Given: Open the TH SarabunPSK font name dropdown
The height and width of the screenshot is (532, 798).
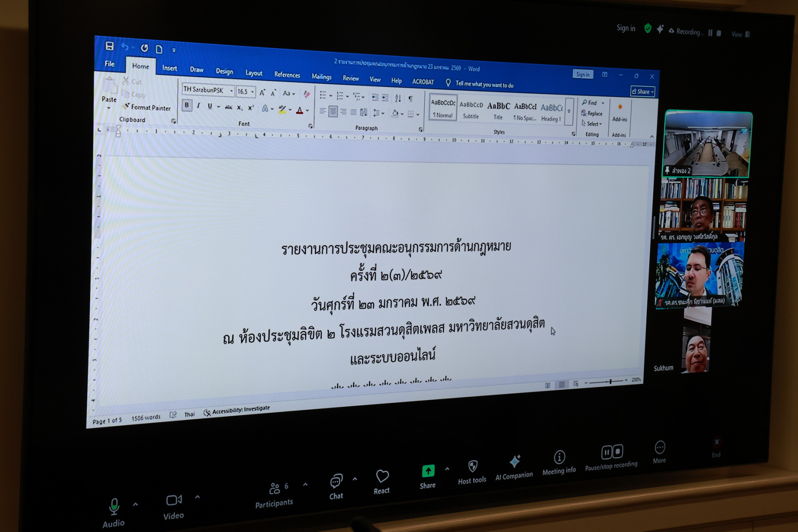Looking at the screenshot, I should (x=231, y=91).
